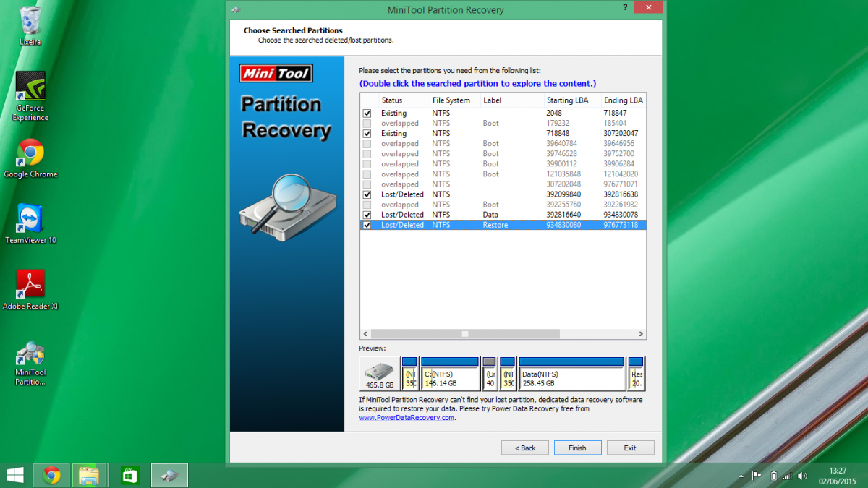Click the left arrow of horizontal scrollbar

coord(366,334)
